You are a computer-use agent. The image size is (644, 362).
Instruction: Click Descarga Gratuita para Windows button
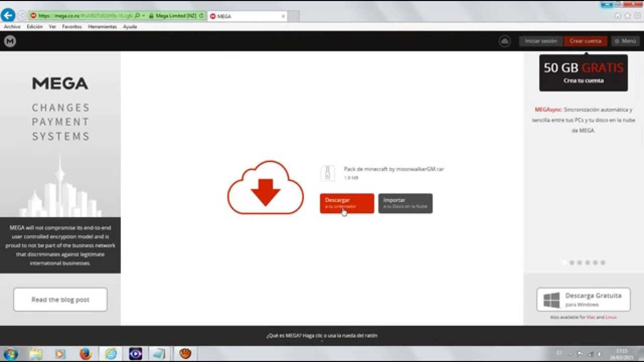click(x=584, y=300)
